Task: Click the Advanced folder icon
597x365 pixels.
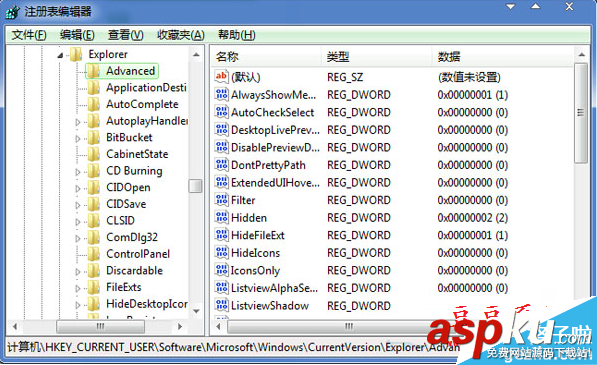Action: 94,71
